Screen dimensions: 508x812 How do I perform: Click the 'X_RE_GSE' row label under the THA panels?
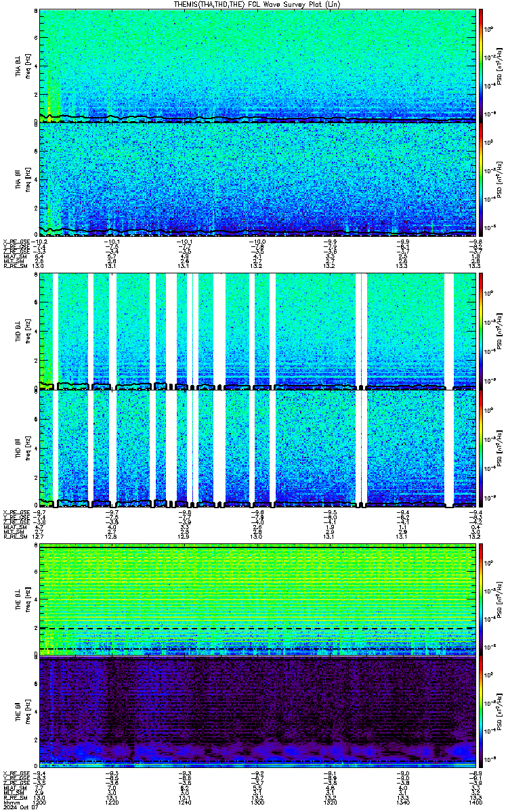coord(15,242)
